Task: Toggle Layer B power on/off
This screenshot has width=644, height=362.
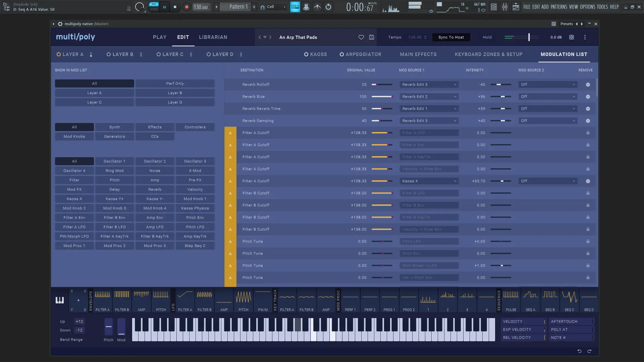Action: coord(109,54)
